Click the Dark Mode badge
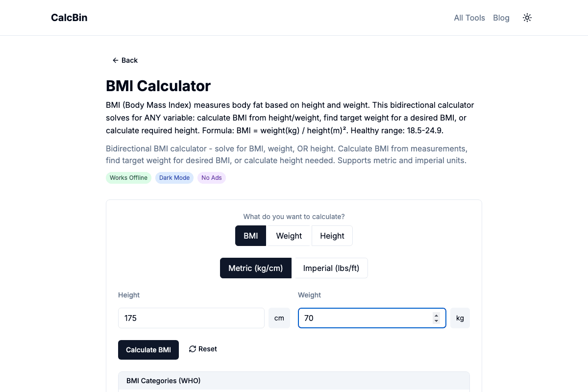588x392 pixels. (174, 177)
